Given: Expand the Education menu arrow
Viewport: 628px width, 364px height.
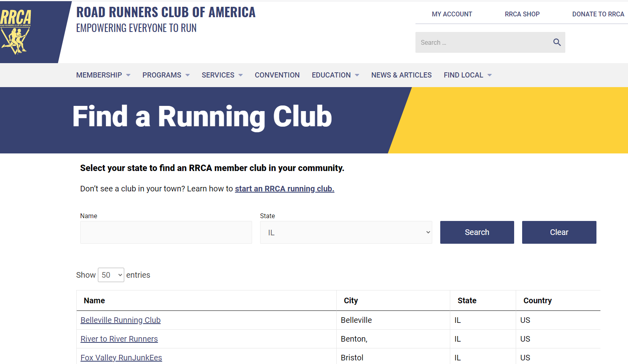Looking at the screenshot, I should pyautogui.click(x=357, y=75).
